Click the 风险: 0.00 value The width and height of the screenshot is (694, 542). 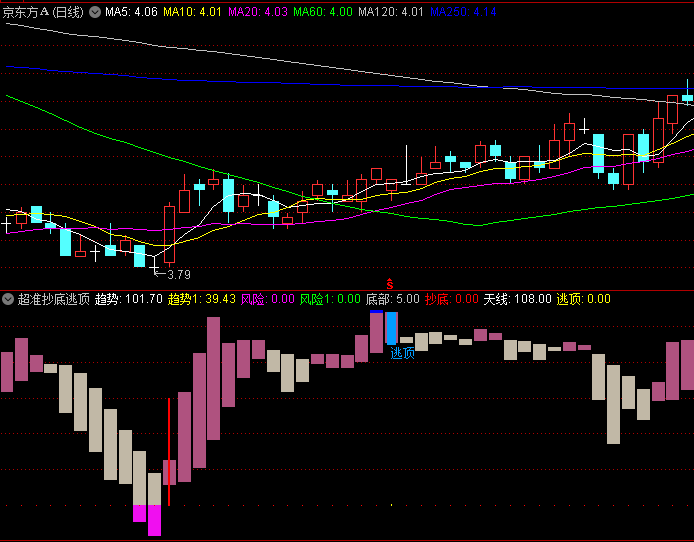268,300
